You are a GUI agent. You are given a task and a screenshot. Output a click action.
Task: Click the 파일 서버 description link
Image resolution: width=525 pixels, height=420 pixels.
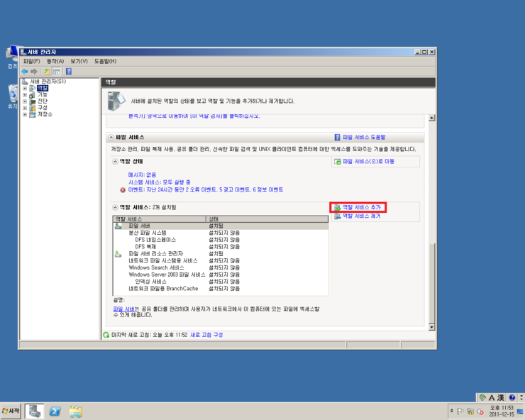click(123, 309)
